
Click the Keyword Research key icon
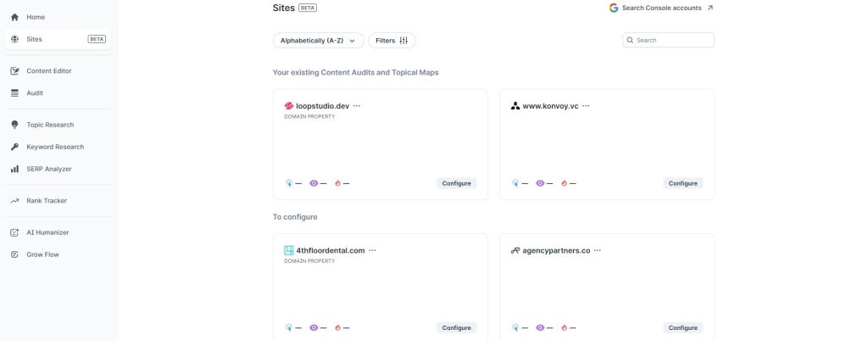[14, 147]
